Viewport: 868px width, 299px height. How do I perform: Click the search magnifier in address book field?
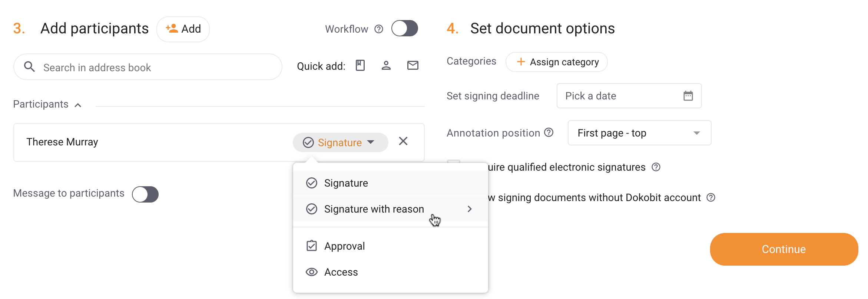30,67
